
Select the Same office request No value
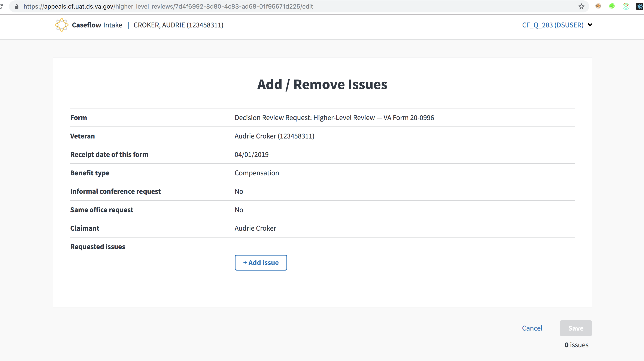(x=239, y=210)
